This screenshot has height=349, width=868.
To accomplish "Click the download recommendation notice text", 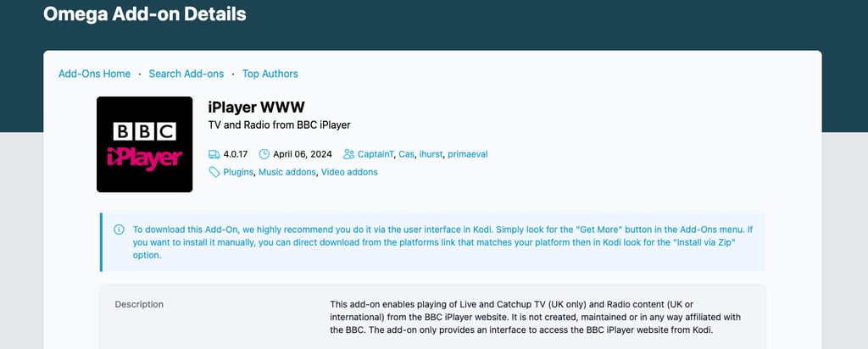I will click(442, 242).
